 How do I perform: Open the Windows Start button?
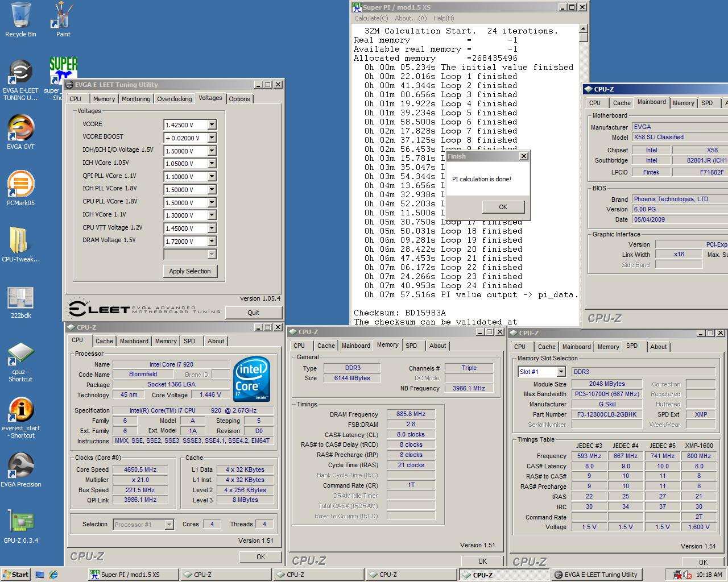[15, 575]
